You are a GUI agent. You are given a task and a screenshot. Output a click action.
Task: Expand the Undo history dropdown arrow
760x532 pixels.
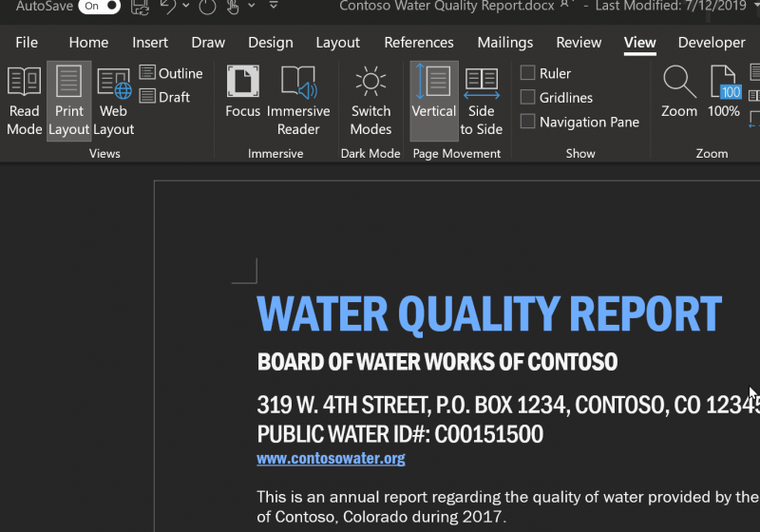185,6
